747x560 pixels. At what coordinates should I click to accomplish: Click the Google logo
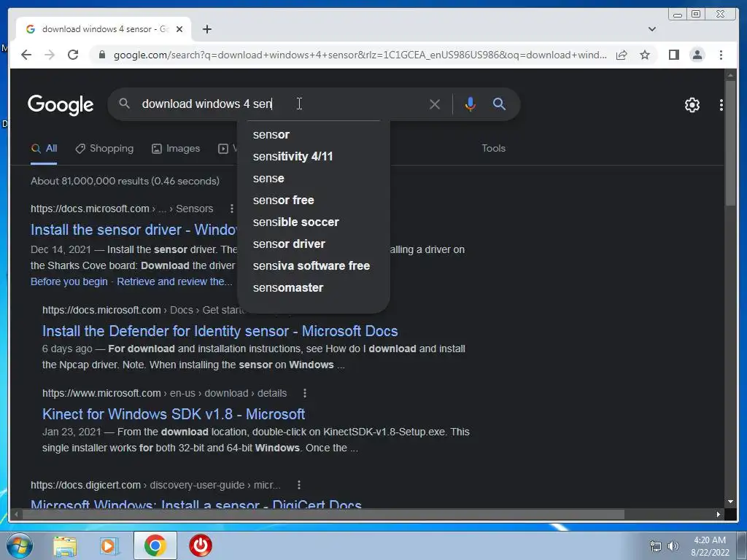61,104
